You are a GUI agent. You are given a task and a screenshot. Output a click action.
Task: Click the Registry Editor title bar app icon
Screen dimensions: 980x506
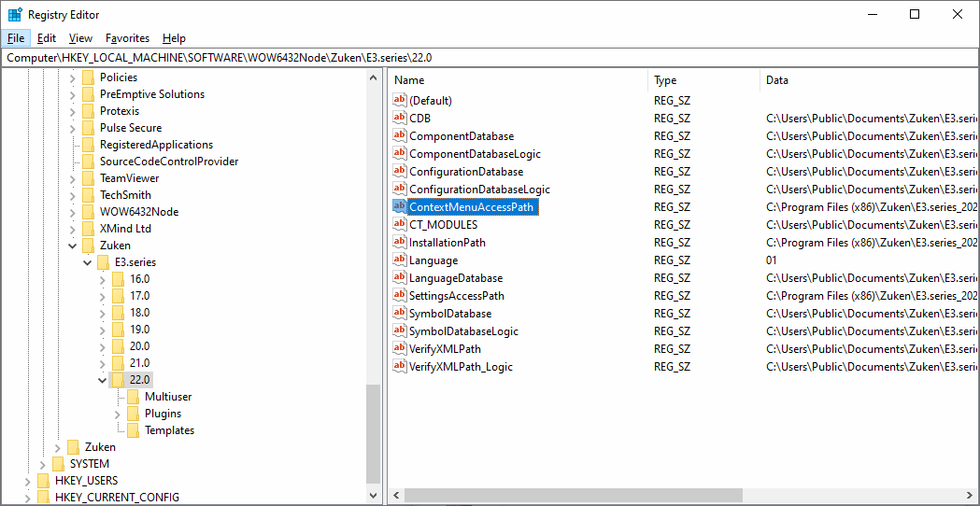[15, 14]
